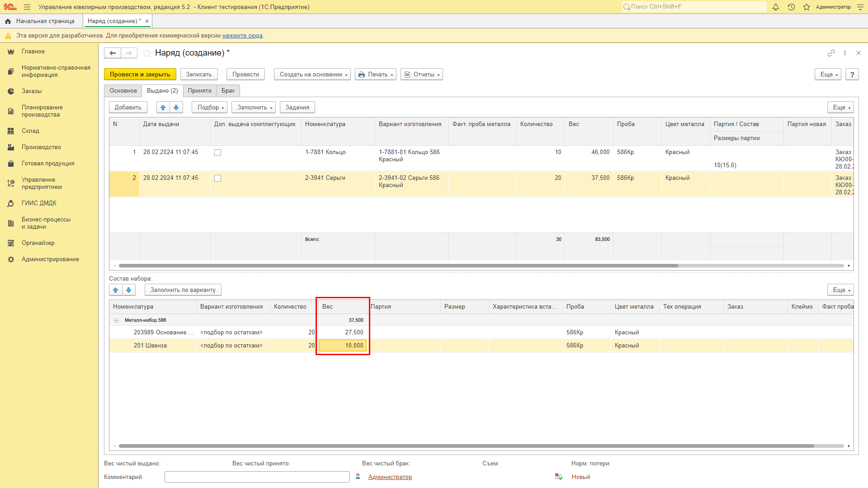The image size is (868, 488).
Task: Toggle Доп. выдача checkbox for row 2
Action: 218,178
